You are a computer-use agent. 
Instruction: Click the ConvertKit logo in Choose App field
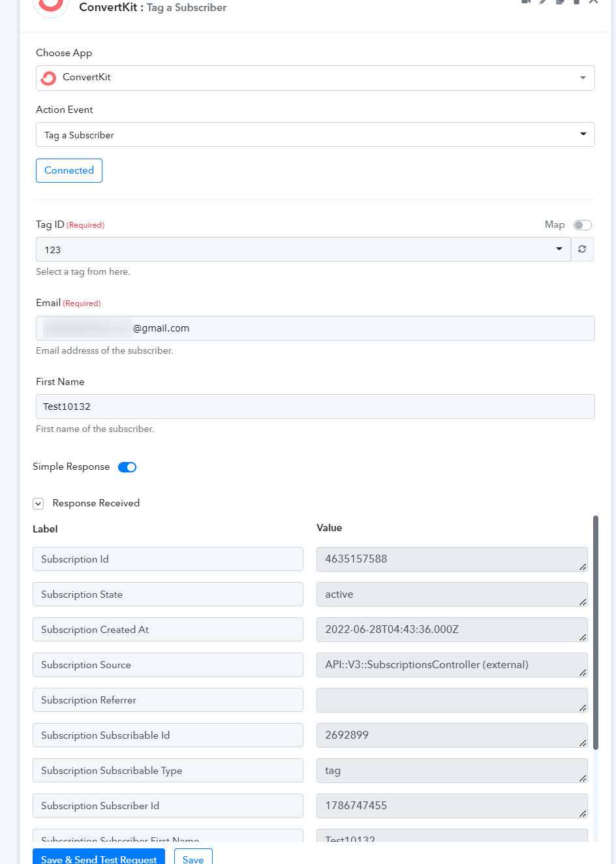(48, 78)
